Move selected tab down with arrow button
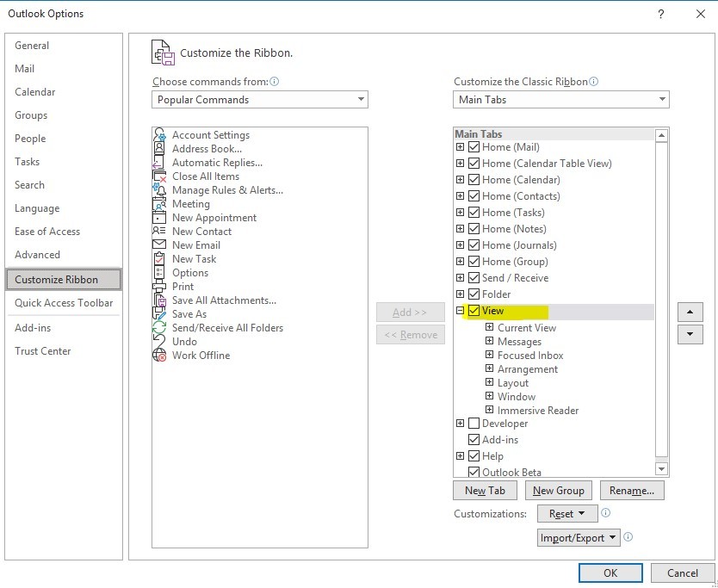The height and width of the screenshot is (588, 718). click(690, 334)
